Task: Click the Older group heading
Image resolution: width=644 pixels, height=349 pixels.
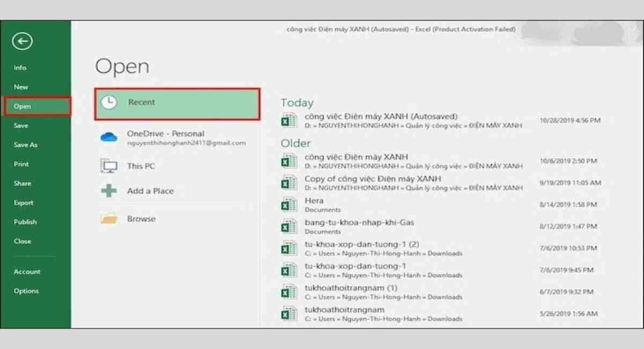Action: [x=296, y=143]
